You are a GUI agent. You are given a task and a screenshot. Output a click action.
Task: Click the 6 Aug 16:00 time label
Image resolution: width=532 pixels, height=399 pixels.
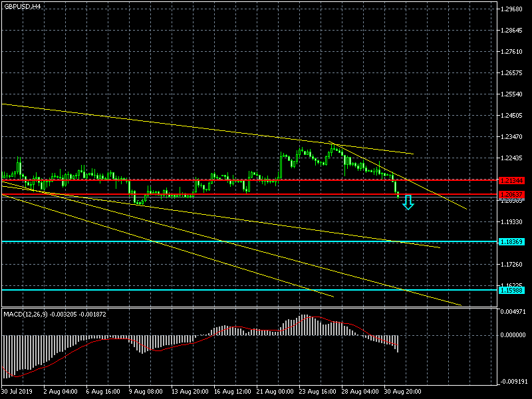103,391
